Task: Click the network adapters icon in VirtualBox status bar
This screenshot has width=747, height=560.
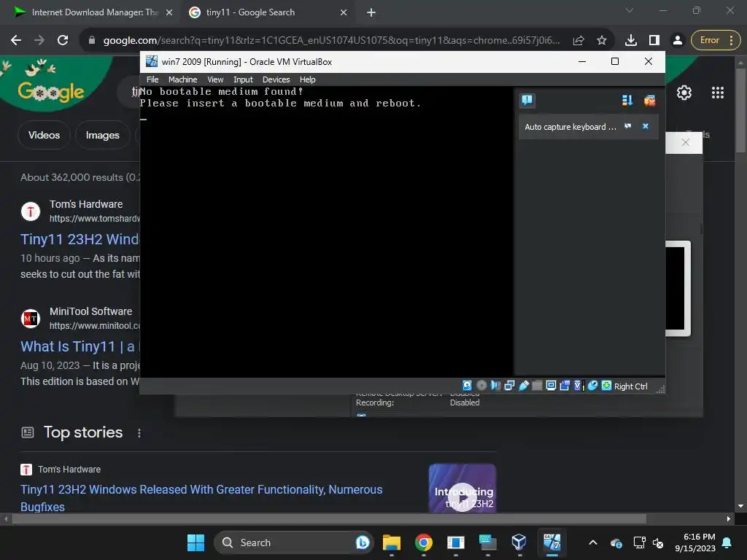Action: click(x=509, y=385)
